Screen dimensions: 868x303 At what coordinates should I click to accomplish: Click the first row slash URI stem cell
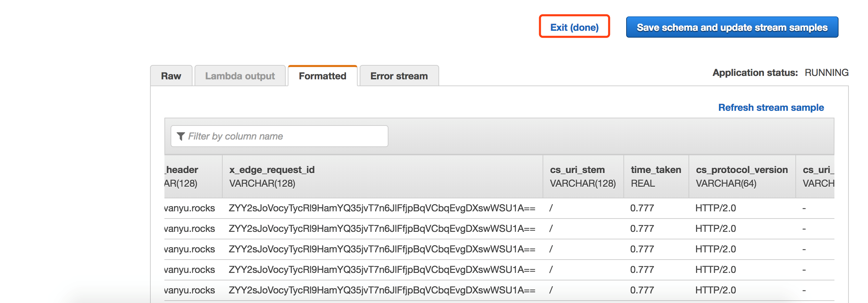(x=551, y=208)
